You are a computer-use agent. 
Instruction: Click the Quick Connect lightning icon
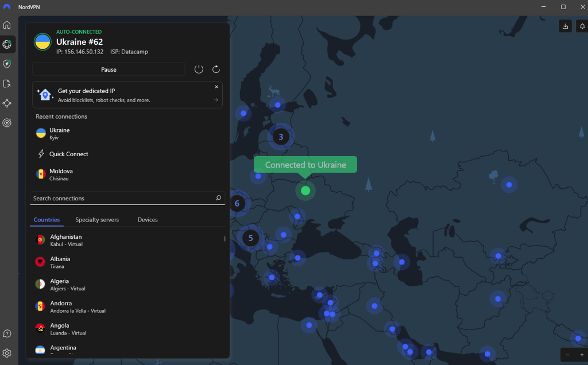point(41,154)
